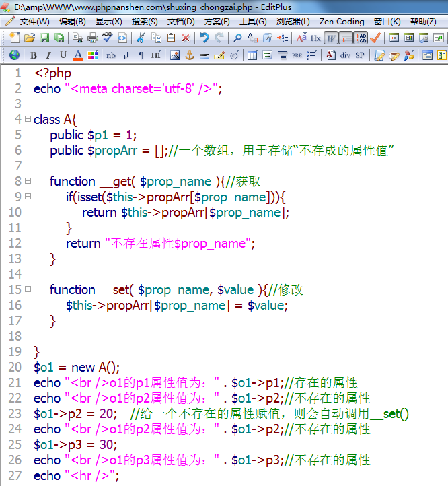The height and width of the screenshot is (486, 448).
Task: Click the New file icon
Action: [15, 38]
